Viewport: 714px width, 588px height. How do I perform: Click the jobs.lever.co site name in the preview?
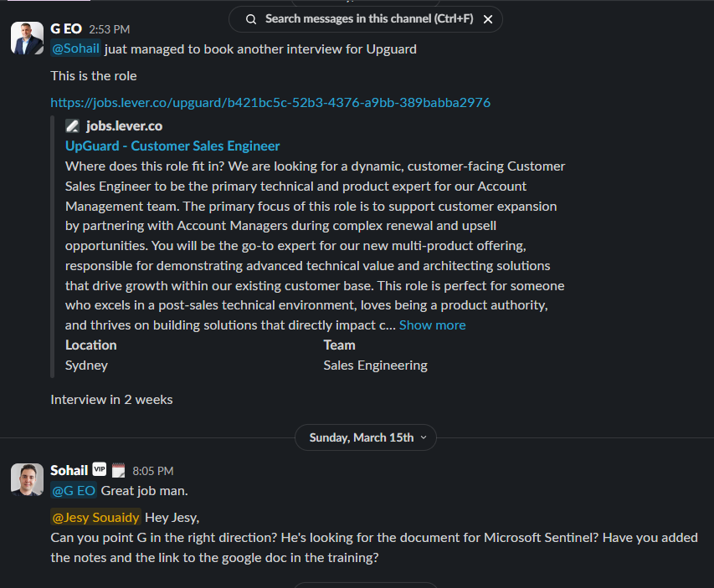(124, 126)
